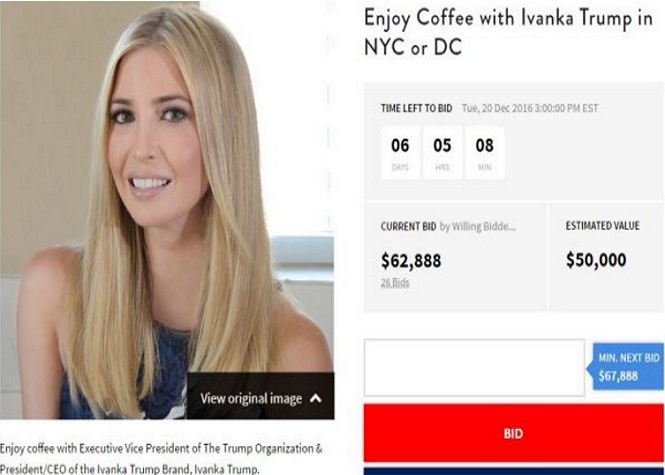Open the 26 Bids history link
This screenshot has height=475, width=665.
[x=395, y=282]
